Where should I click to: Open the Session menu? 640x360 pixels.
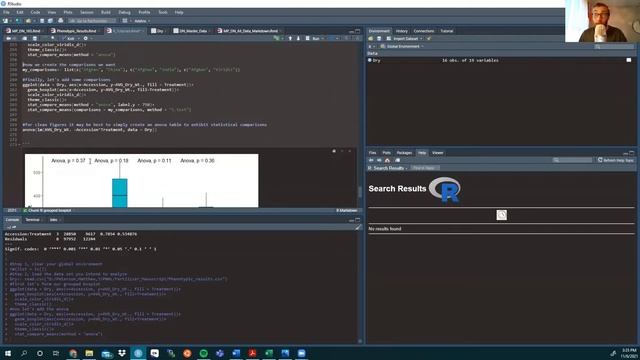pos(87,12)
